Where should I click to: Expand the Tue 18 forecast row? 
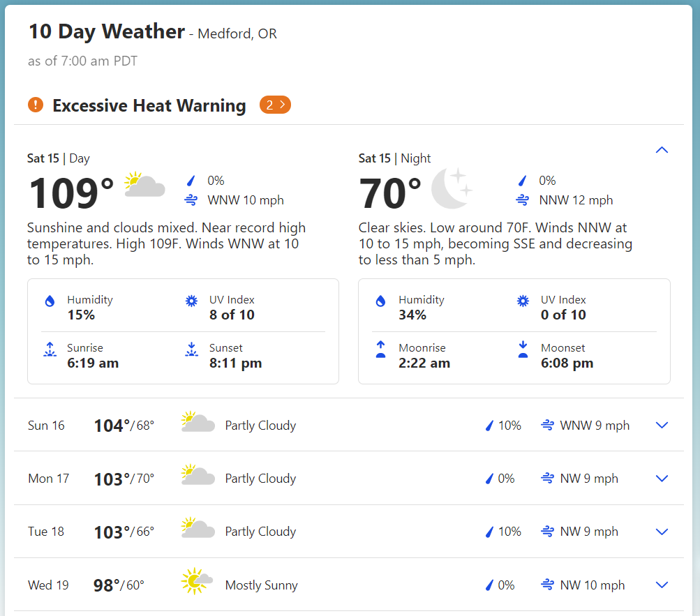tap(662, 532)
